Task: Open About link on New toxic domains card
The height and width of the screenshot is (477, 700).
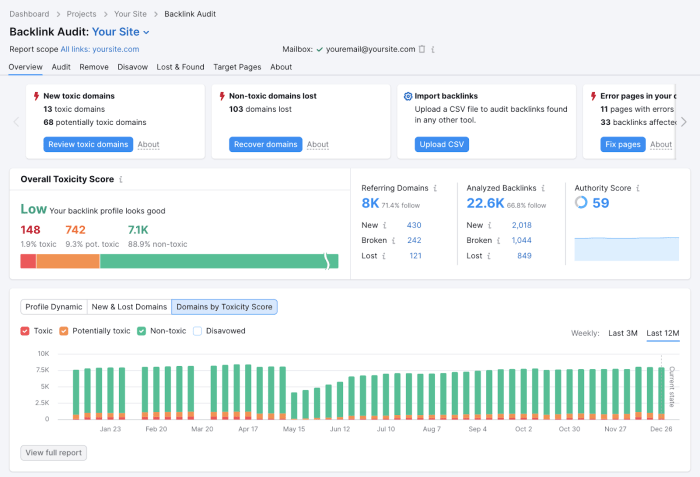Action: [148, 144]
